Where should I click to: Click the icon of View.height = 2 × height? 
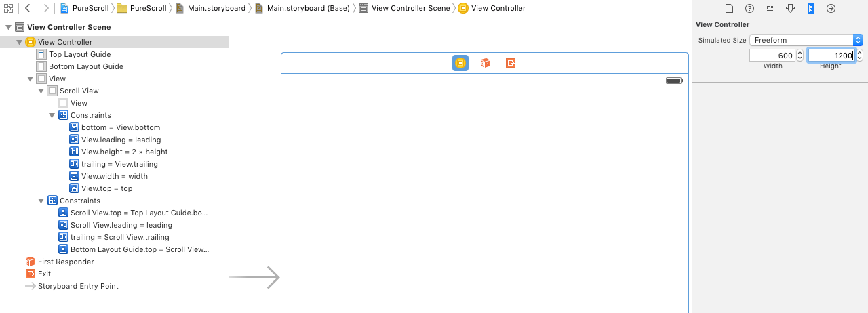pyautogui.click(x=74, y=152)
